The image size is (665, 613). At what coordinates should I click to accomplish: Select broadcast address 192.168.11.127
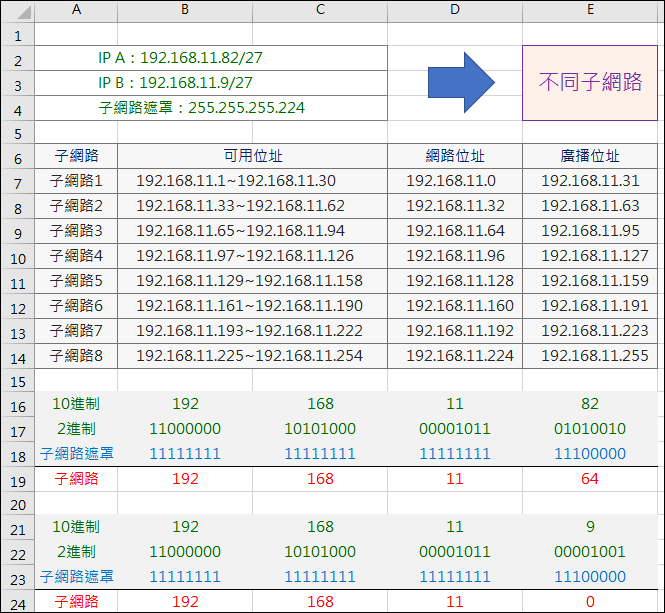[590, 256]
